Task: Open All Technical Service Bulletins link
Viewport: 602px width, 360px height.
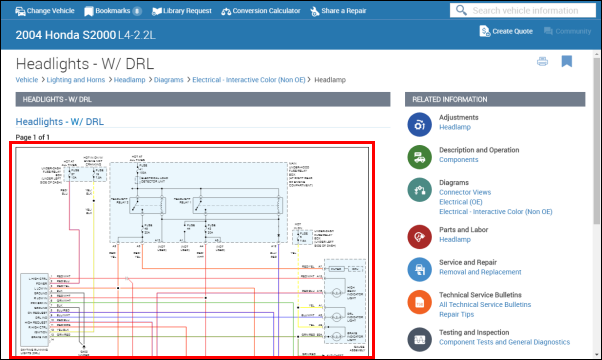Action: tap(485, 305)
